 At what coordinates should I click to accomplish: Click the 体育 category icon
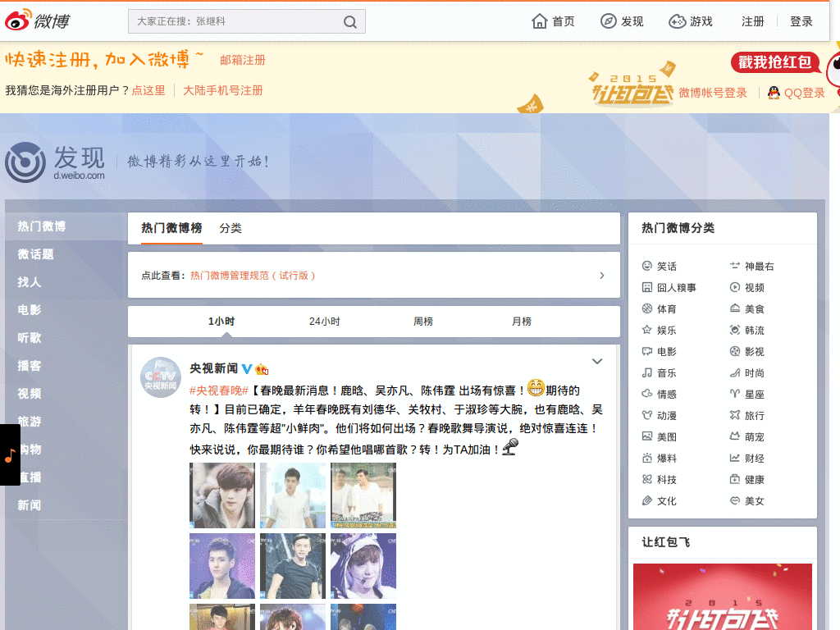click(647, 308)
